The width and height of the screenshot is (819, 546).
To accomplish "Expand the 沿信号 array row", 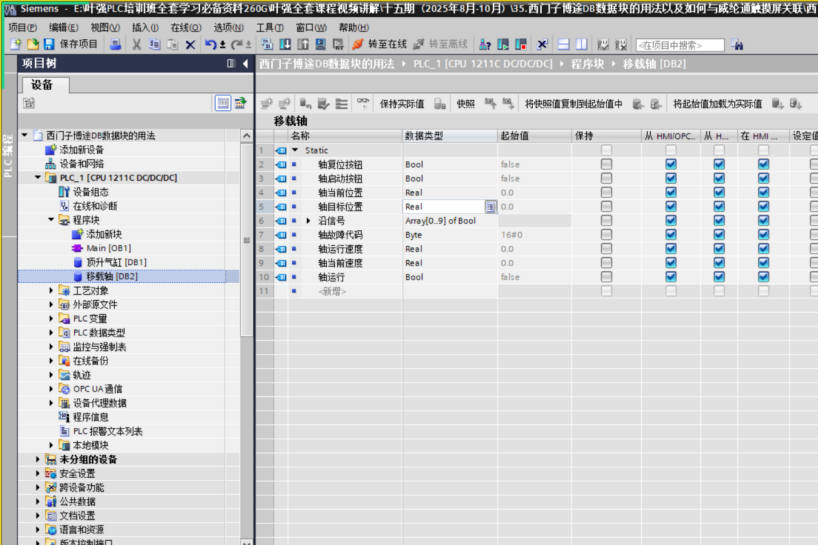I will [x=308, y=220].
